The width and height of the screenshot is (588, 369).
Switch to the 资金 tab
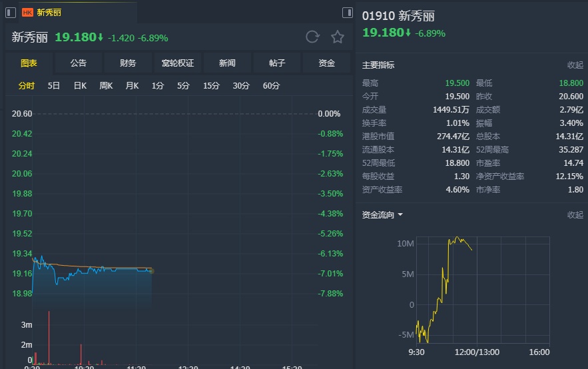[x=326, y=63]
